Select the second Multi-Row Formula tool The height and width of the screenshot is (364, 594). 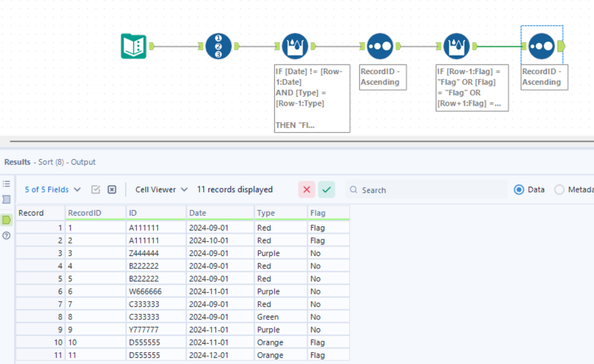click(x=457, y=46)
